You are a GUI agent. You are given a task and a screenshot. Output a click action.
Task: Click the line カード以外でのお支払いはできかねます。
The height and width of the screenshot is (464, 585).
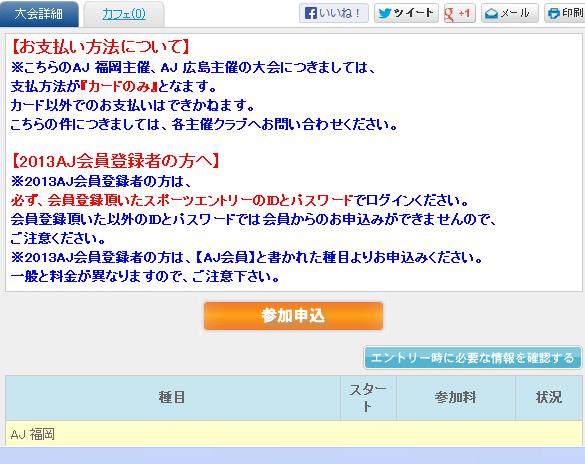coord(132,106)
